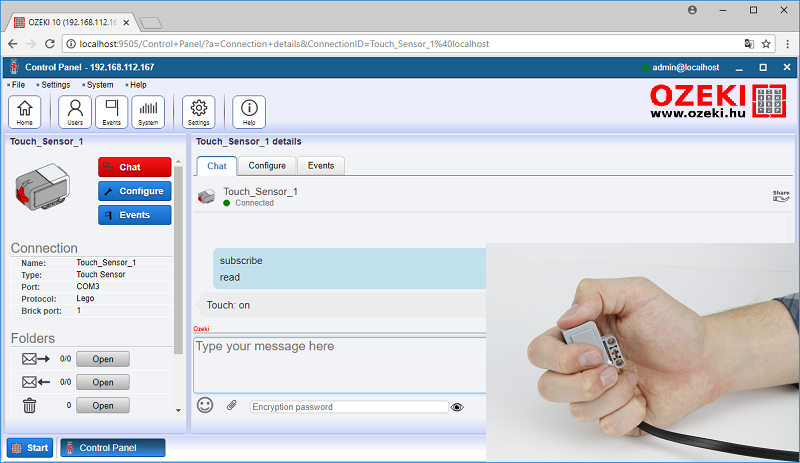800x463 pixels.
Task: Expand the Settings menu
Action: [x=55, y=85]
